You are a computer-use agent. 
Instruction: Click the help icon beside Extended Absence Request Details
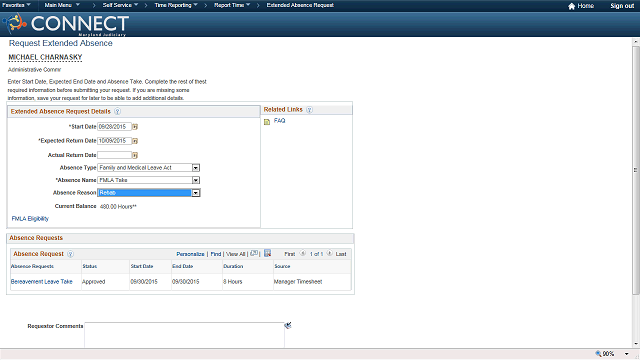point(117,111)
